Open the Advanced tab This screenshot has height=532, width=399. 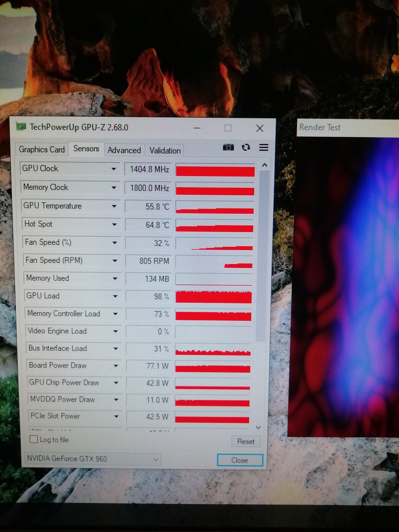tap(124, 150)
